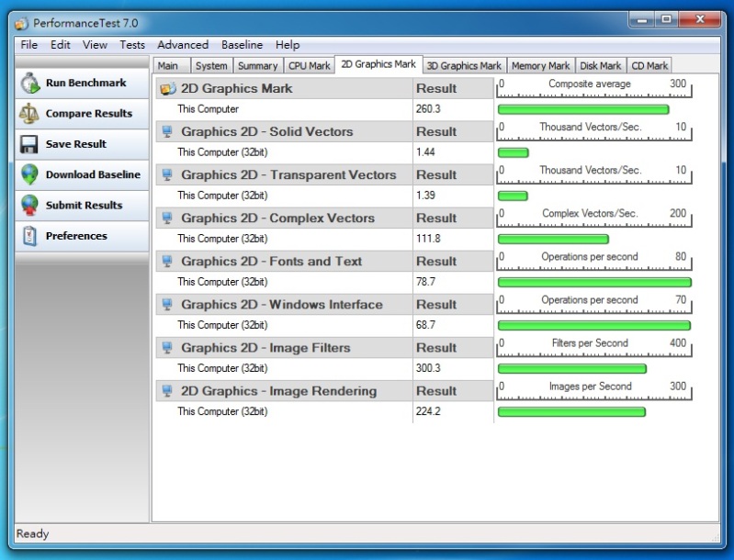Image resolution: width=734 pixels, height=560 pixels.
Task: Click the Run Benchmark stopwatch icon
Action: [30, 83]
